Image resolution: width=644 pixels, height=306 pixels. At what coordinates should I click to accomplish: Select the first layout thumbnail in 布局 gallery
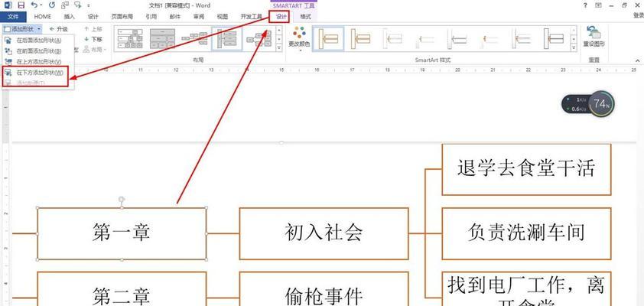[x=130, y=39]
